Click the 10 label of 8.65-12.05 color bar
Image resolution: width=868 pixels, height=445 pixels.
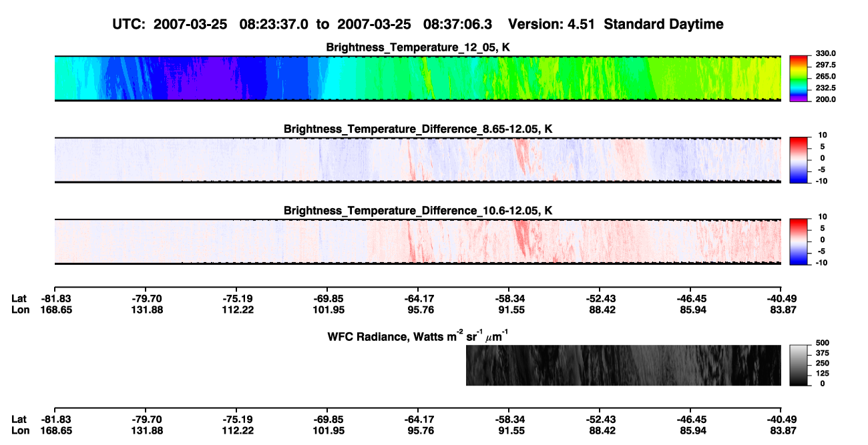tap(823, 135)
